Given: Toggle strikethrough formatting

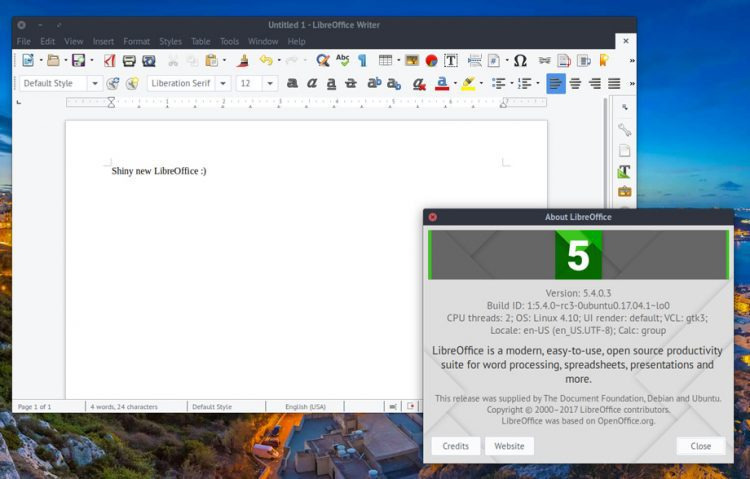Looking at the screenshot, I should point(351,83).
